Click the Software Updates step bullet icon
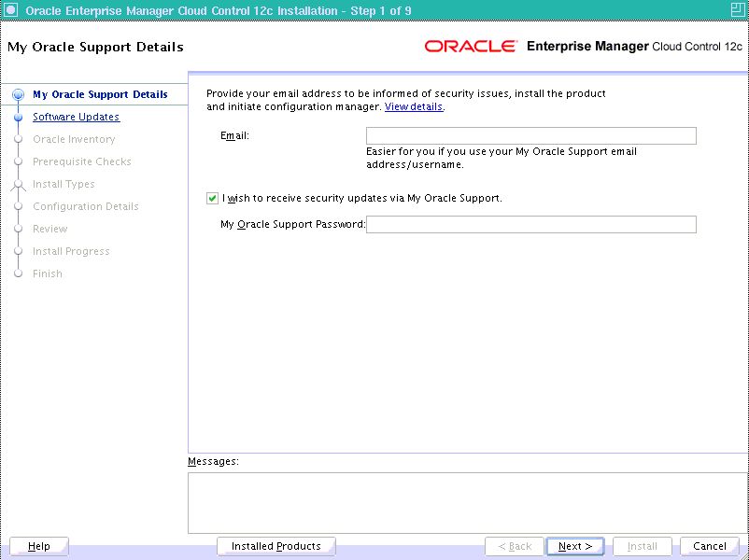Screen dimensions: 749x560 (x=18, y=118)
